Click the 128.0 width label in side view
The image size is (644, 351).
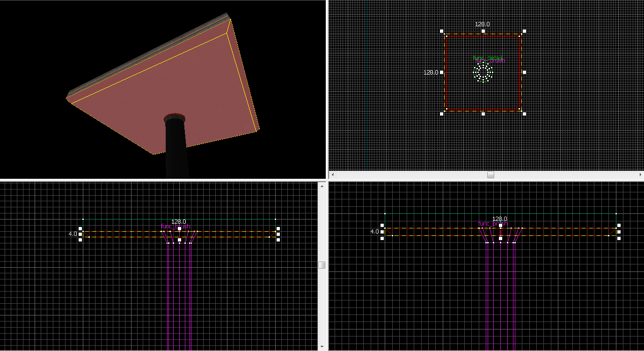tap(499, 219)
